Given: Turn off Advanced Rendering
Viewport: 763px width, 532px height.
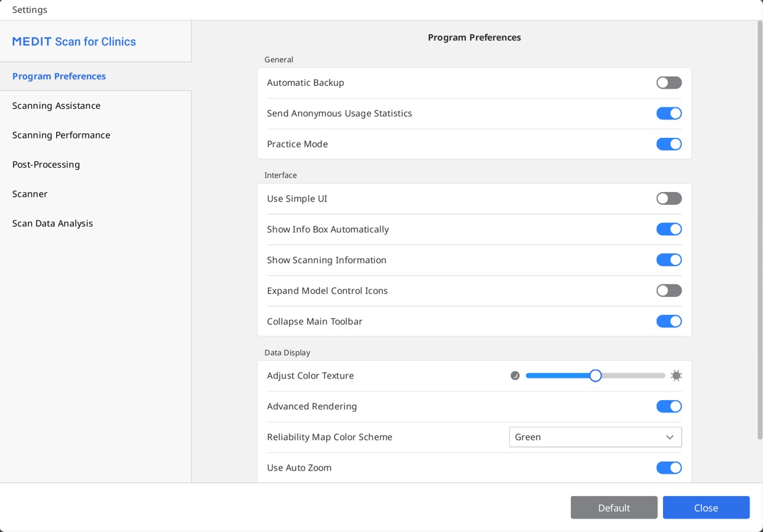Looking at the screenshot, I should click(x=668, y=406).
